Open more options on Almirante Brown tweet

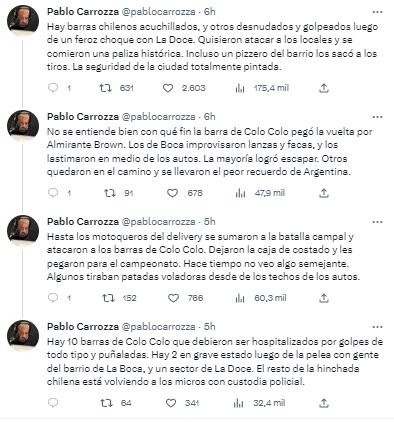pos(377,117)
